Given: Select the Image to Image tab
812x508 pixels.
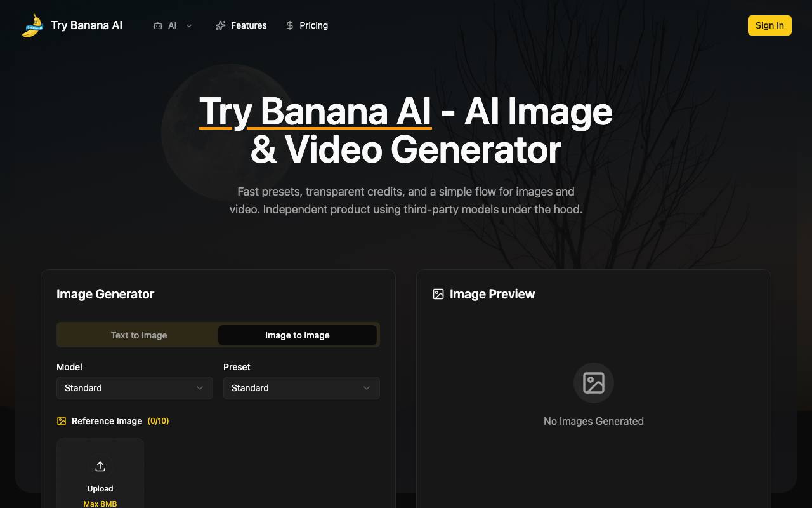Looking at the screenshot, I should pyautogui.click(x=298, y=335).
